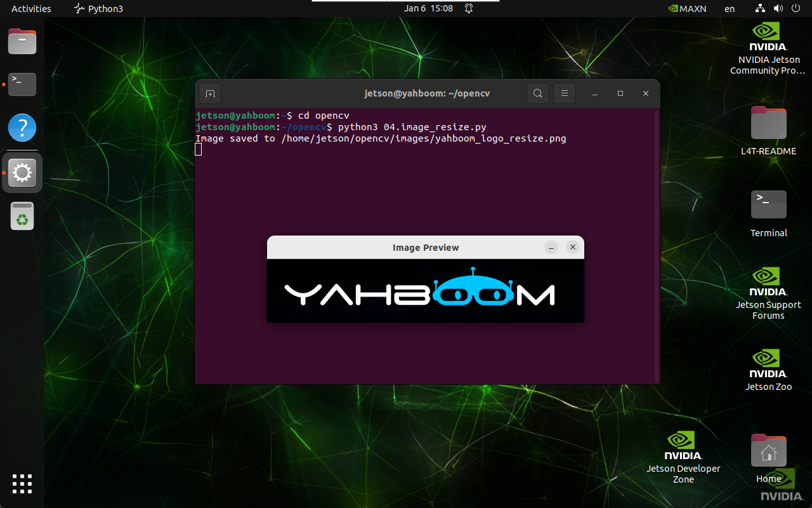The height and width of the screenshot is (508, 812).
Task: Open Settings gear in dock
Action: point(22,173)
